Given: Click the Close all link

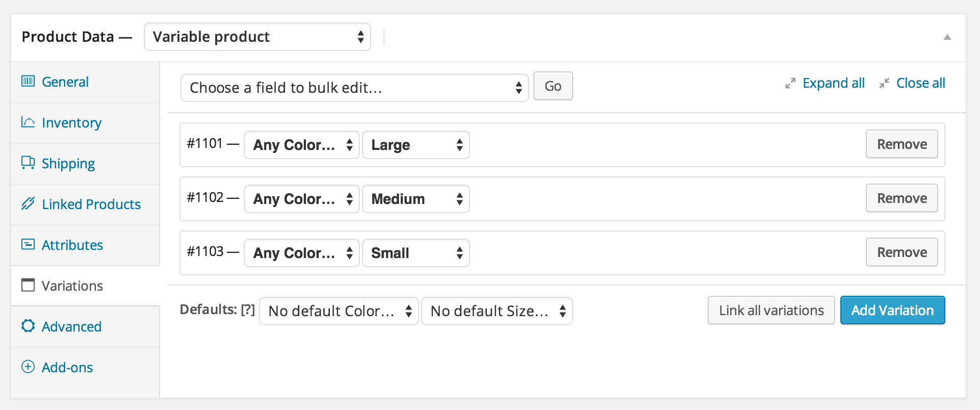Looking at the screenshot, I should 920,83.
